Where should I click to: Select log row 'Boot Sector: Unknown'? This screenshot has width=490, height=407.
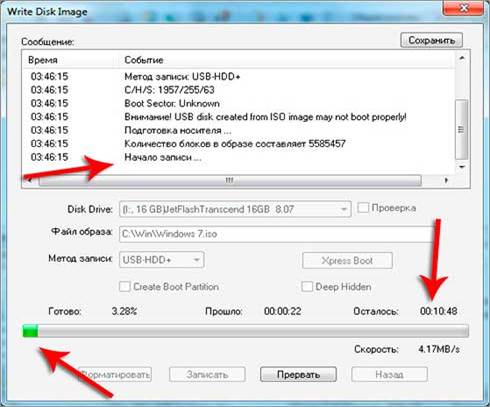click(238, 103)
